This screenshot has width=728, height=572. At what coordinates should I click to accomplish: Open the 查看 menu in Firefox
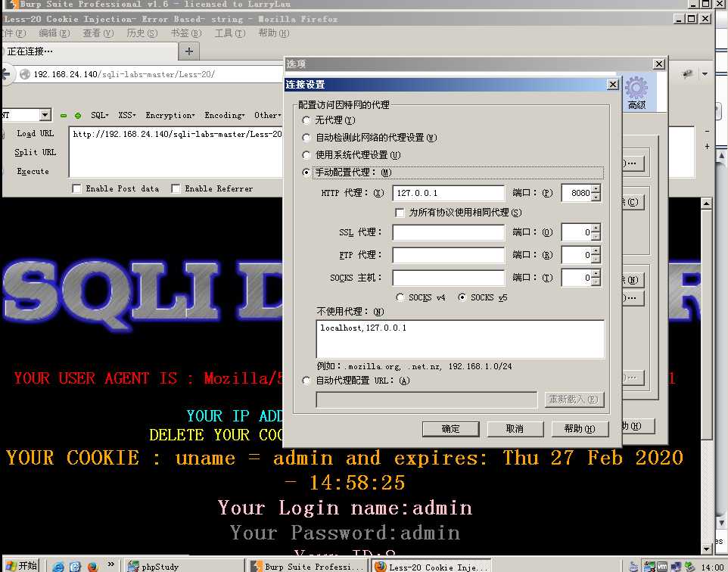[98, 33]
